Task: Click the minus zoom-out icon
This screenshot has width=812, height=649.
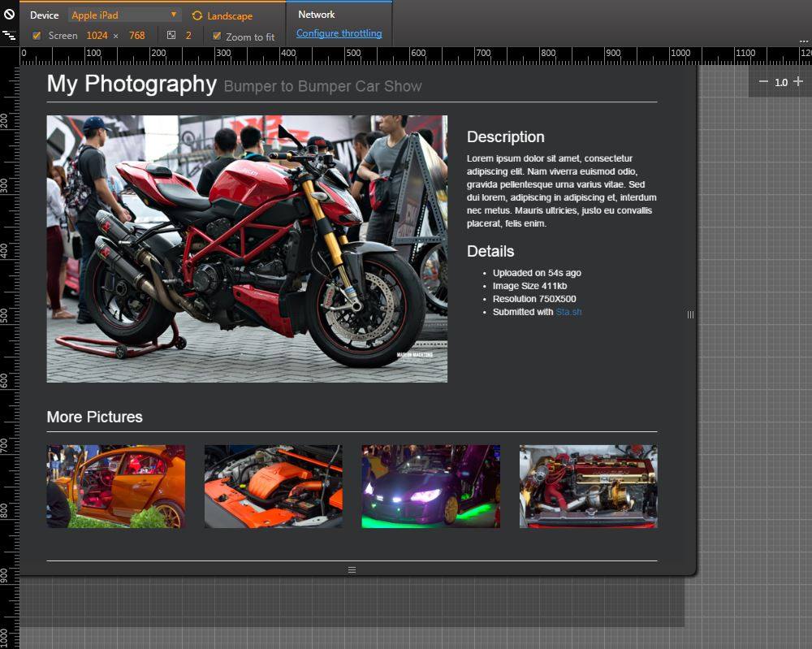Action: coord(763,82)
